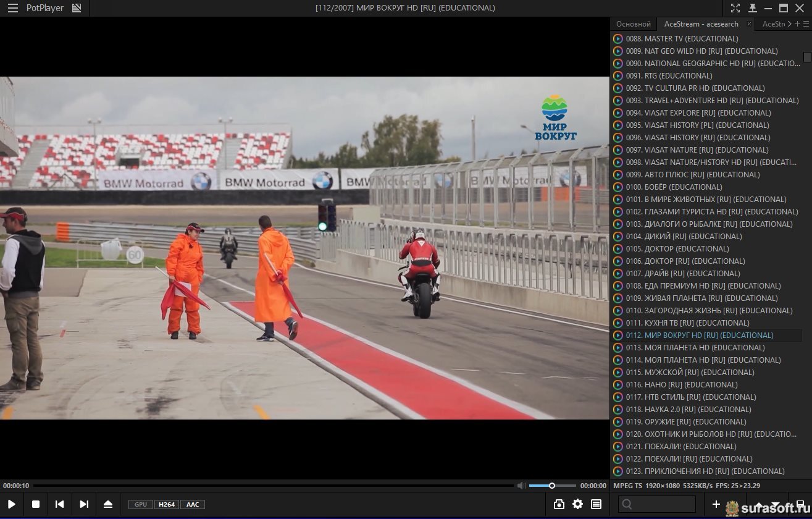Click the playback seek bar
The width and height of the screenshot is (812, 519).
pyautogui.click(x=274, y=486)
